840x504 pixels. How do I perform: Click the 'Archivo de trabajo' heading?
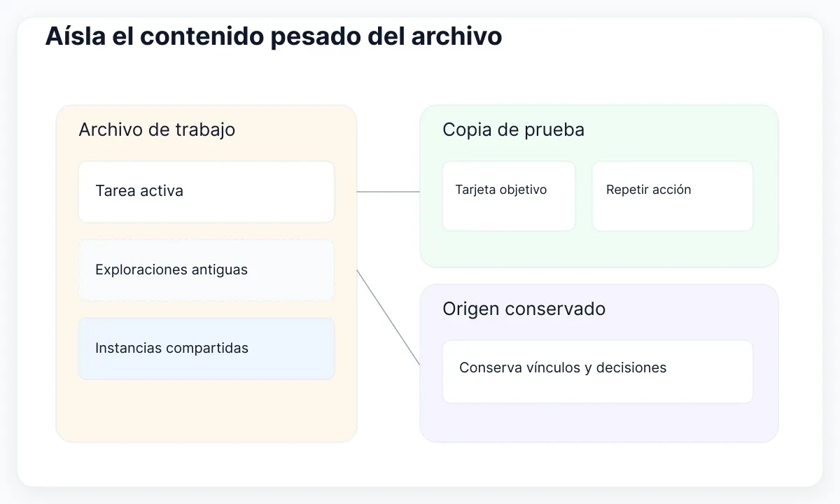tap(157, 129)
